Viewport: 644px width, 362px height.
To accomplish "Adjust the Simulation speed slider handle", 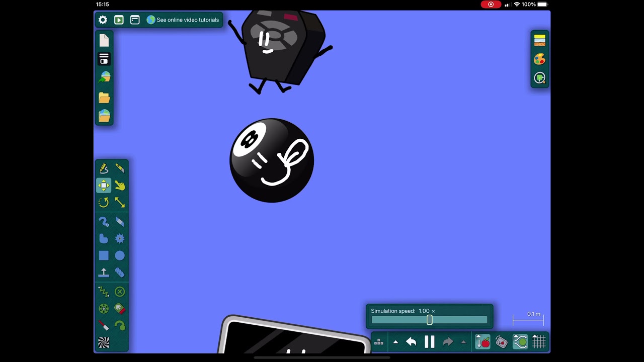I will [x=430, y=320].
